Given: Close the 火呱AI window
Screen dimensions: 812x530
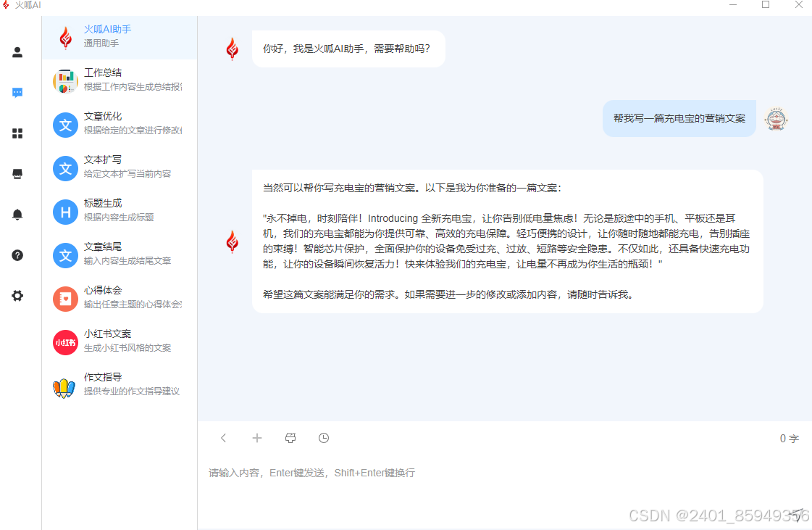Looking at the screenshot, I should (798, 4).
